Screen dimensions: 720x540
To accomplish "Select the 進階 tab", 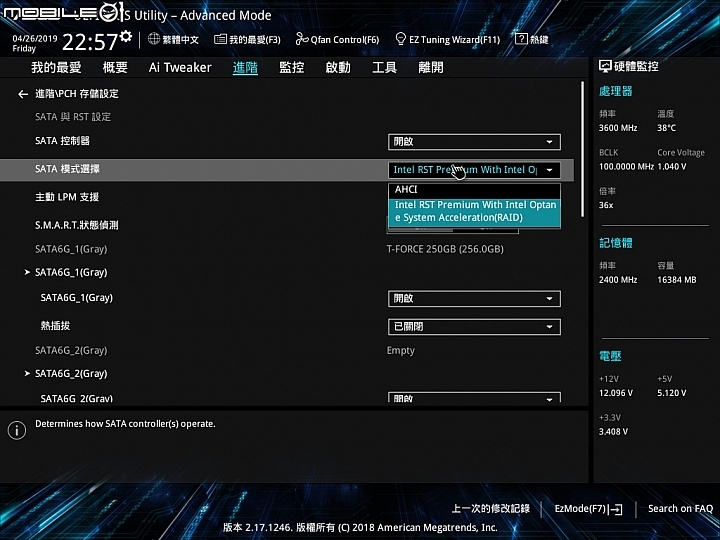I will click(x=245, y=68).
